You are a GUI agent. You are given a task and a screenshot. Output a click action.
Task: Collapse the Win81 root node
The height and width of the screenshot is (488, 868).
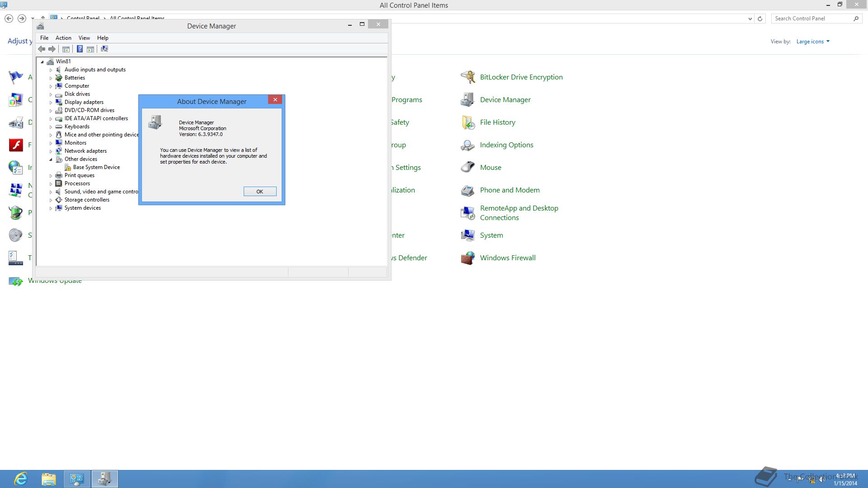[x=42, y=62]
